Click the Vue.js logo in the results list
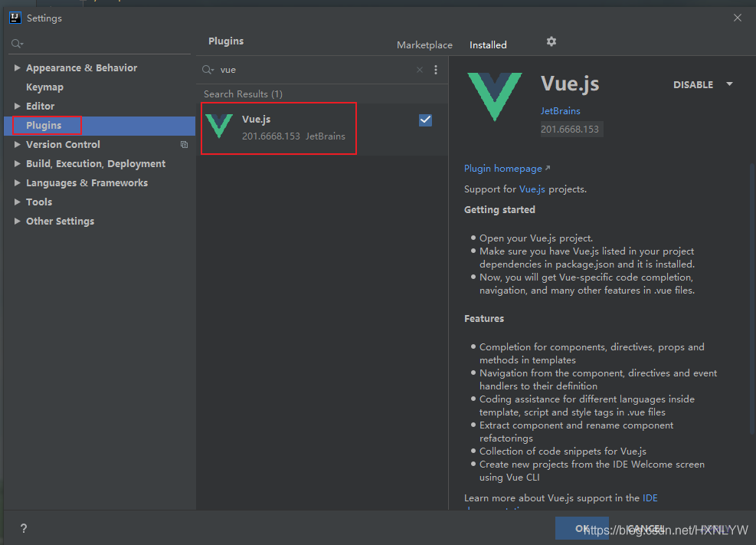756x545 pixels. click(x=219, y=126)
